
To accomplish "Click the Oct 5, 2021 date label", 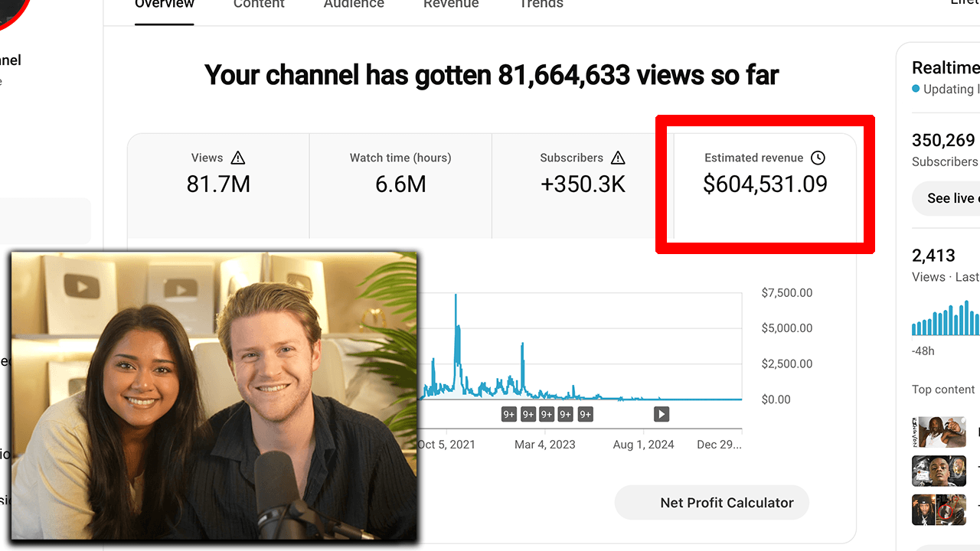I will 447,444.
